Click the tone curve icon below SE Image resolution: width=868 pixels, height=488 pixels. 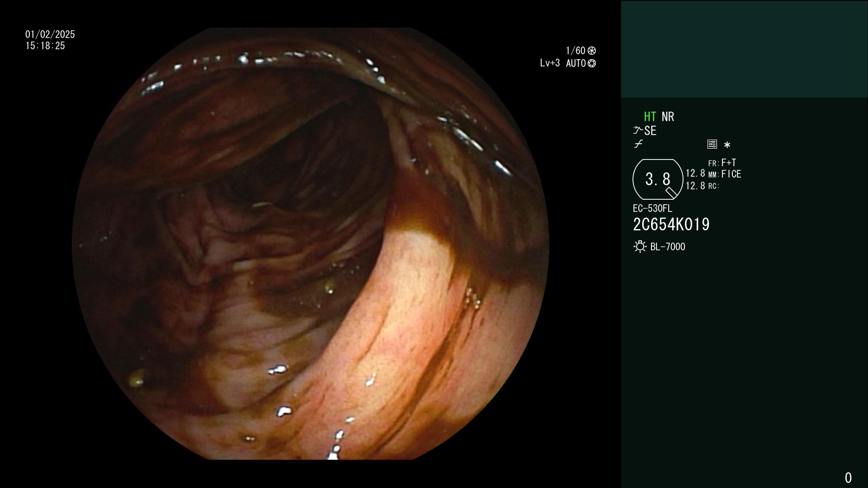[638, 144]
